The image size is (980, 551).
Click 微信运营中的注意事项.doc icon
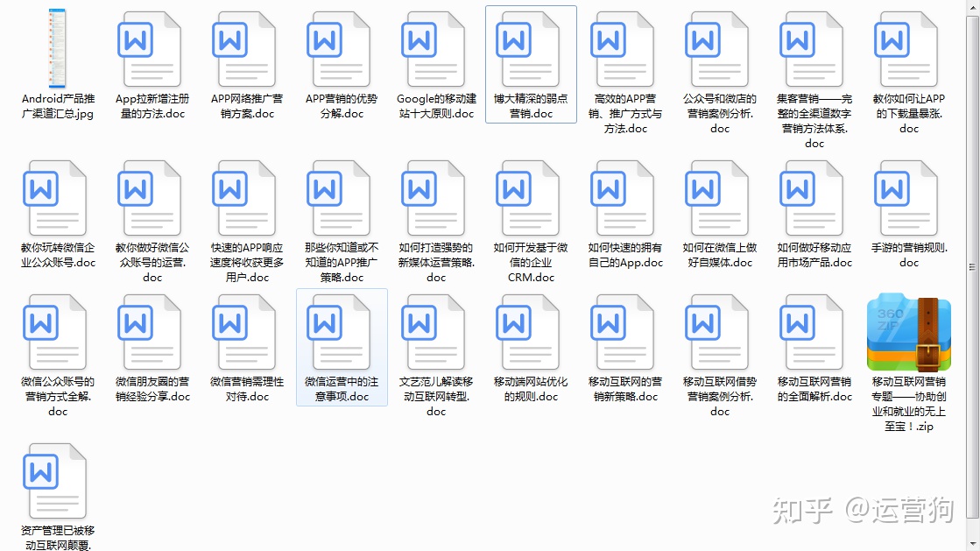pyautogui.click(x=338, y=331)
